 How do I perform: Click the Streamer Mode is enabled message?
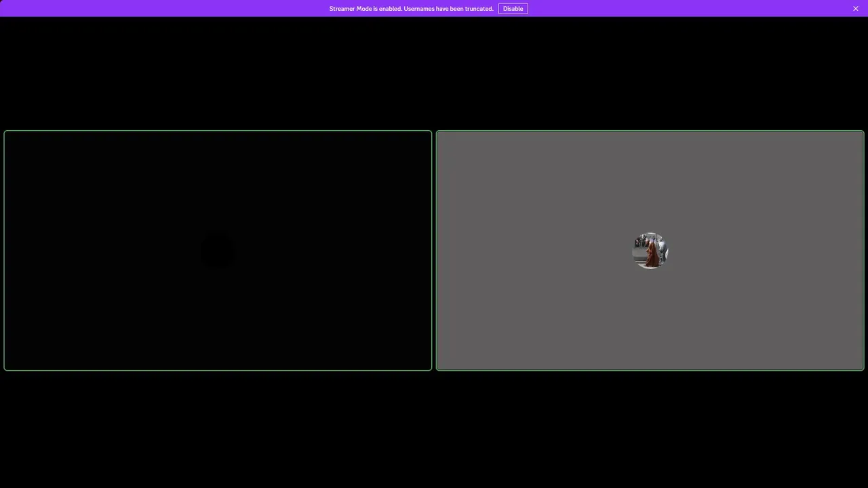coord(411,9)
